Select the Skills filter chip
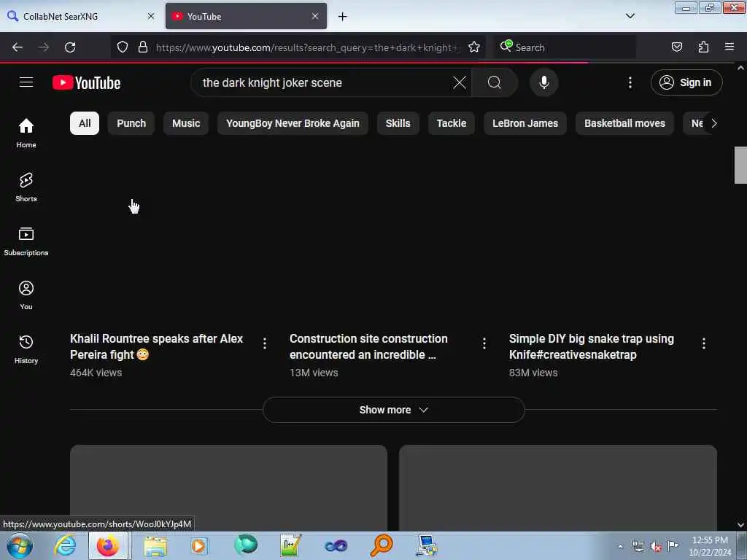 (398, 123)
